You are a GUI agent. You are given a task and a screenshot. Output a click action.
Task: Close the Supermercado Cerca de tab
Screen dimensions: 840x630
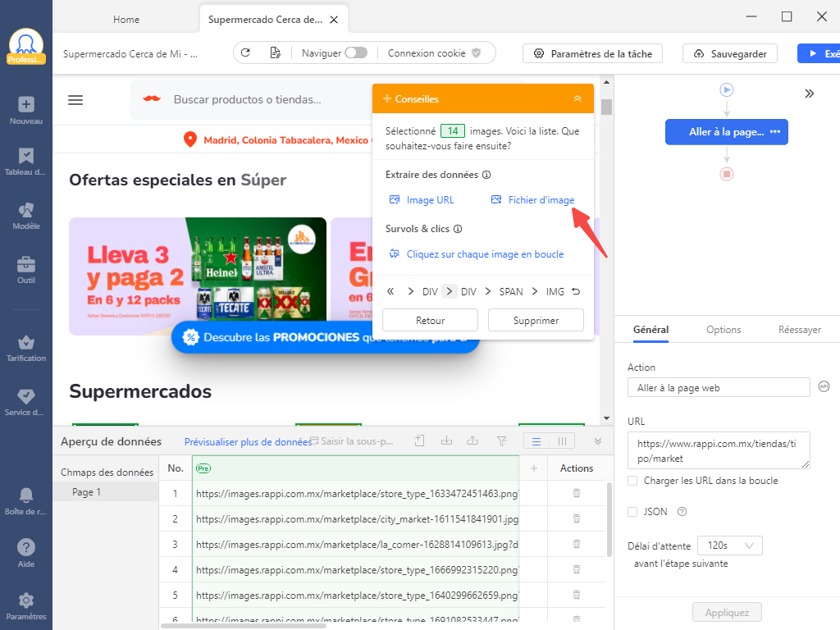(334, 20)
